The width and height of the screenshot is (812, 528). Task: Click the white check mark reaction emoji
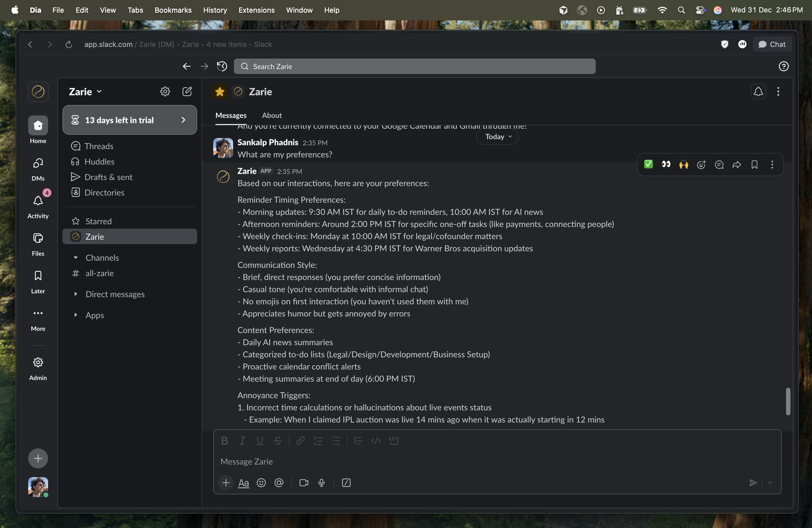pyautogui.click(x=648, y=165)
